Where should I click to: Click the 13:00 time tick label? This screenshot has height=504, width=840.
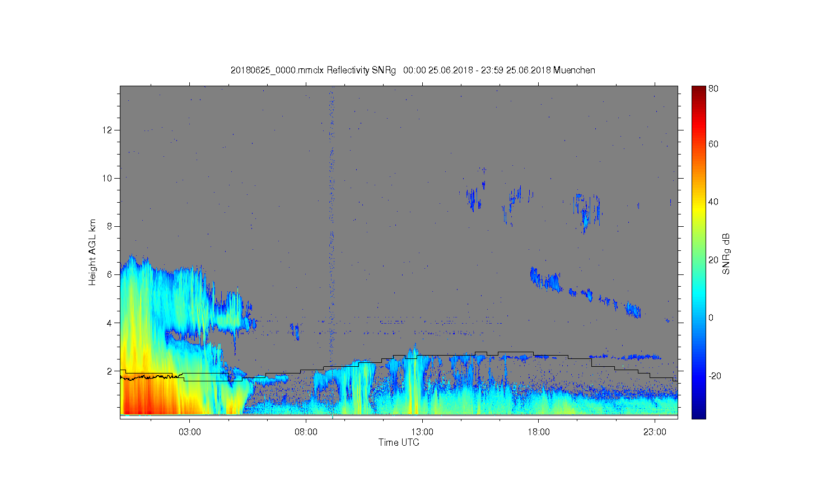(422, 432)
